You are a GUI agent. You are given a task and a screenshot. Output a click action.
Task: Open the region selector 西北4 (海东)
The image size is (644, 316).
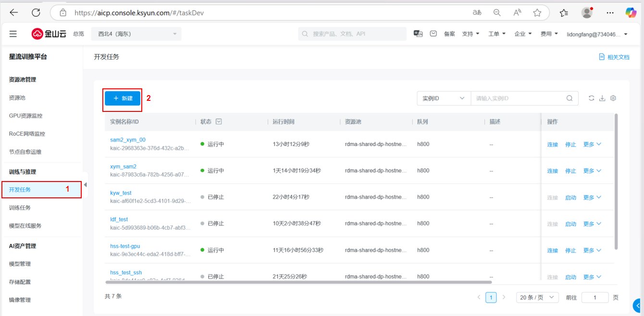click(x=136, y=34)
